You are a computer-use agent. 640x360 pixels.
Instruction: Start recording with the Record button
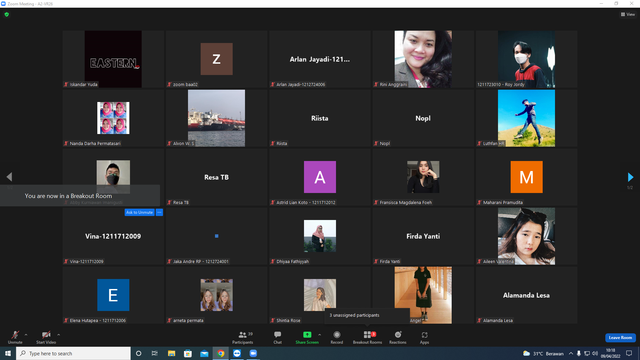[x=337, y=337]
